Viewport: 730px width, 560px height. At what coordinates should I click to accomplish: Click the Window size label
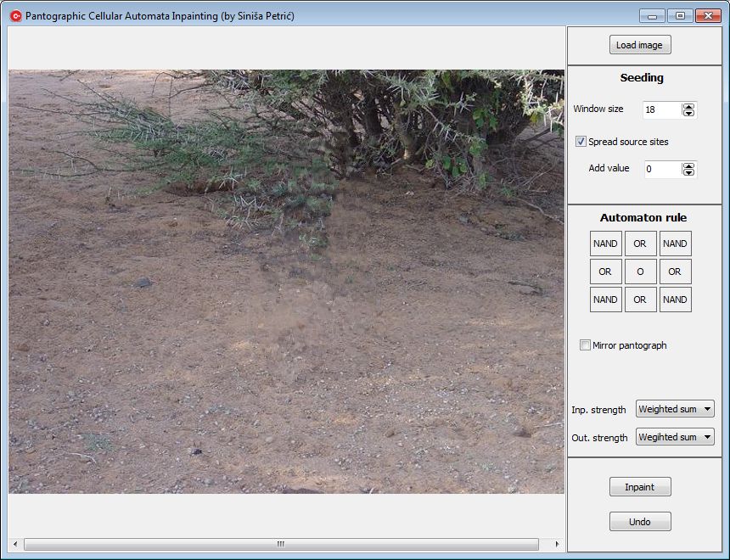pos(598,109)
